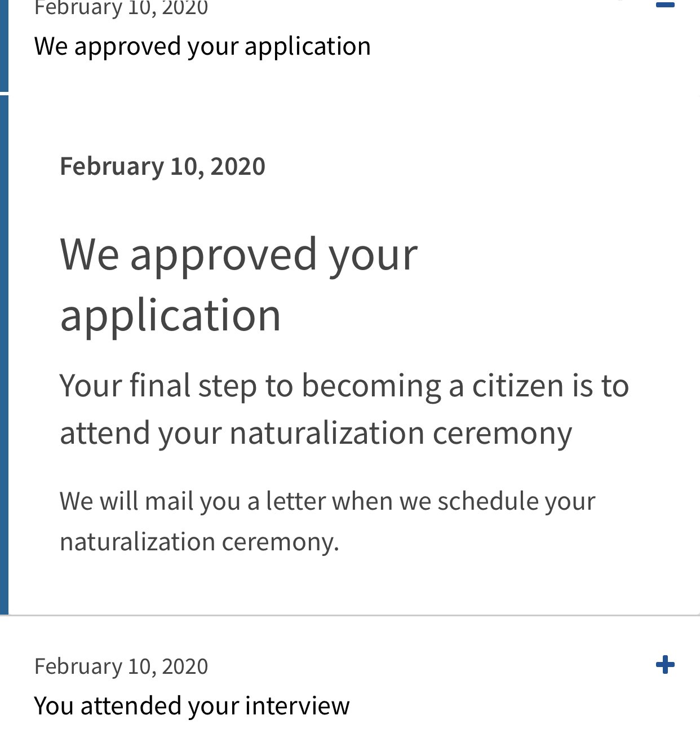Expand "You attended your interview" with plus icon
The width and height of the screenshot is (700, 755).
click(665, 665)
